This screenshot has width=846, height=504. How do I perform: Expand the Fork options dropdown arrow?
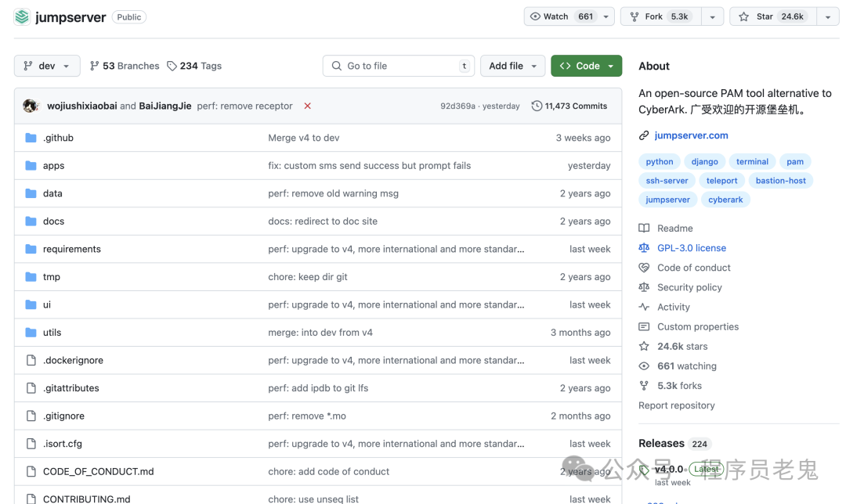coord(712,16)
